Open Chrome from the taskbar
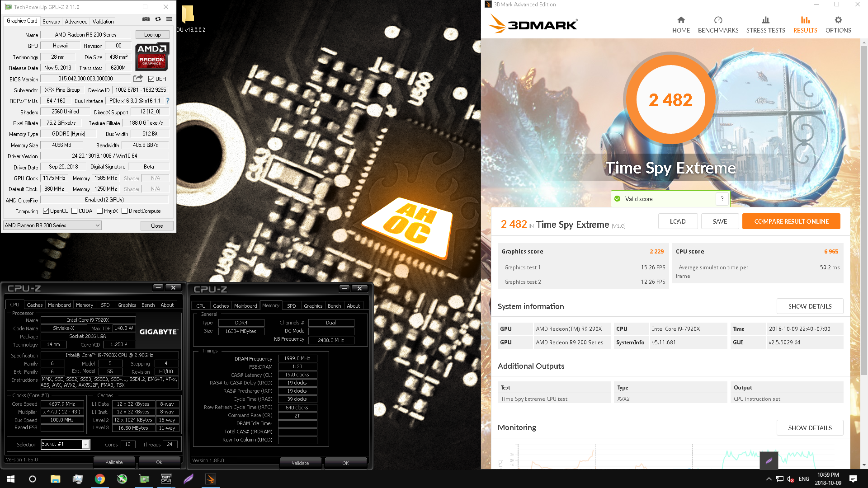868x488 pixels. (99, 479)
